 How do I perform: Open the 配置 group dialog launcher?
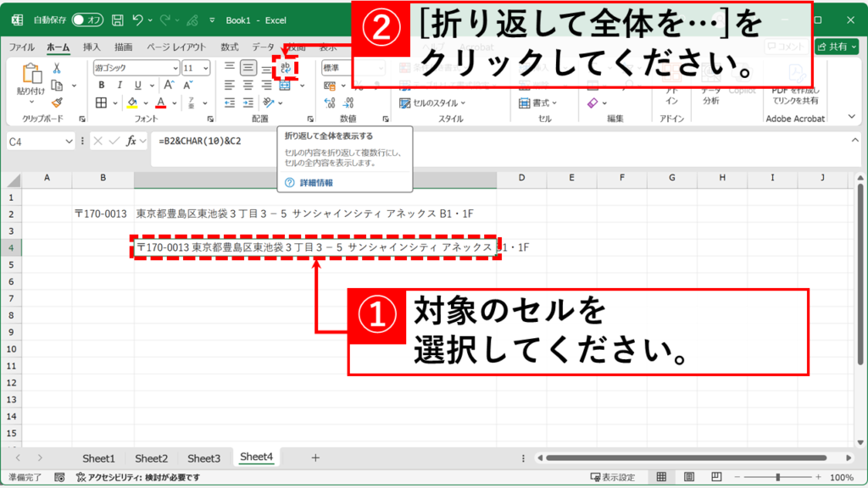click(310, 119)
